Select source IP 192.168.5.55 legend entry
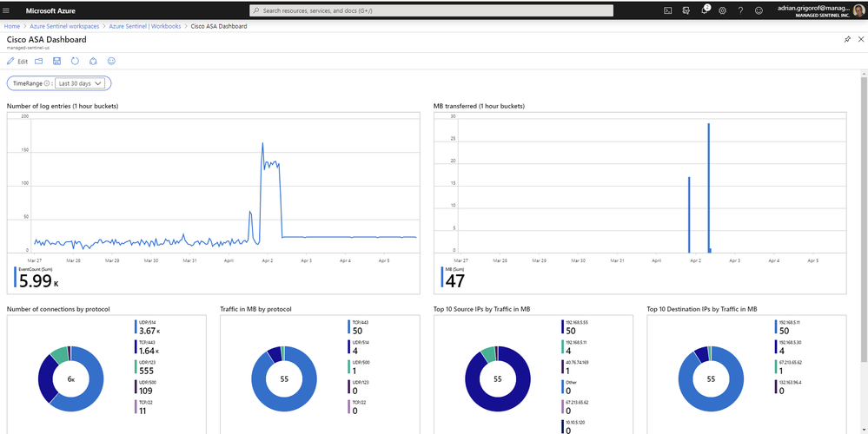Screen dimensions: 868x434 click(x=573, y=327)
